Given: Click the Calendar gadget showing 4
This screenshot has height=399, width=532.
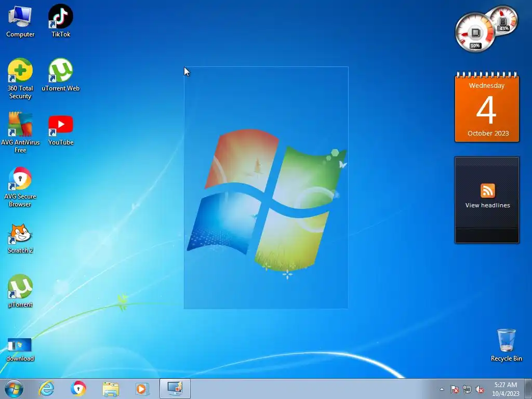Looking at the screenshot, I should pos(487,107).
